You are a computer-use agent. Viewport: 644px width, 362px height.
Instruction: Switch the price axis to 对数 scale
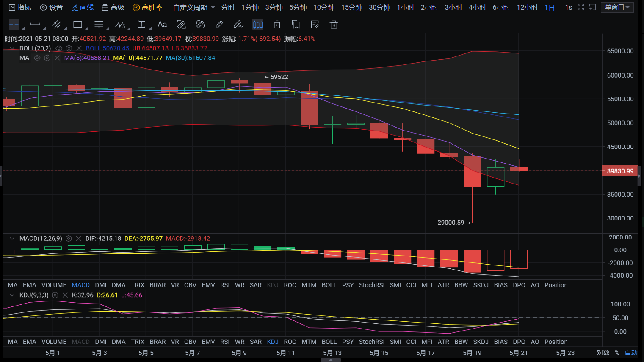(x=603, y=353)
